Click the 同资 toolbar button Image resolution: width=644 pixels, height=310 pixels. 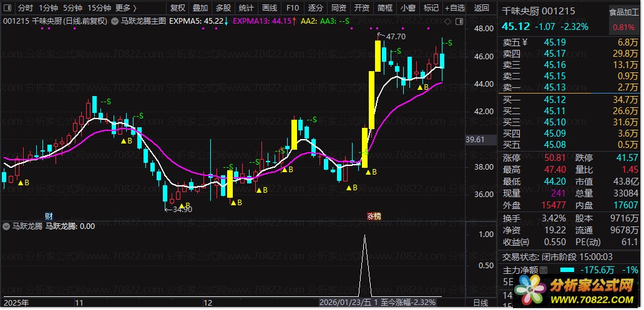(x=338, y=8)
